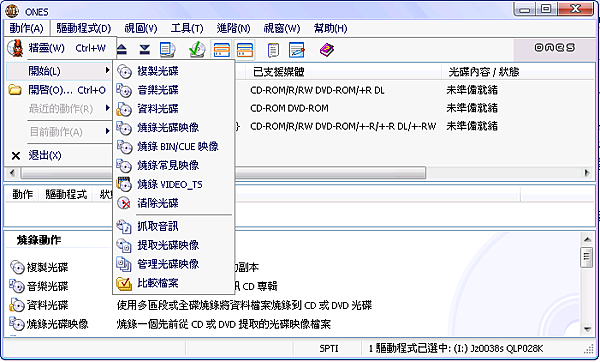This screenshot has width=600, height=362.
Task: Pick 管理光碟映像 submenu entry
Action: pyautogui.click(x=174, y=264)
